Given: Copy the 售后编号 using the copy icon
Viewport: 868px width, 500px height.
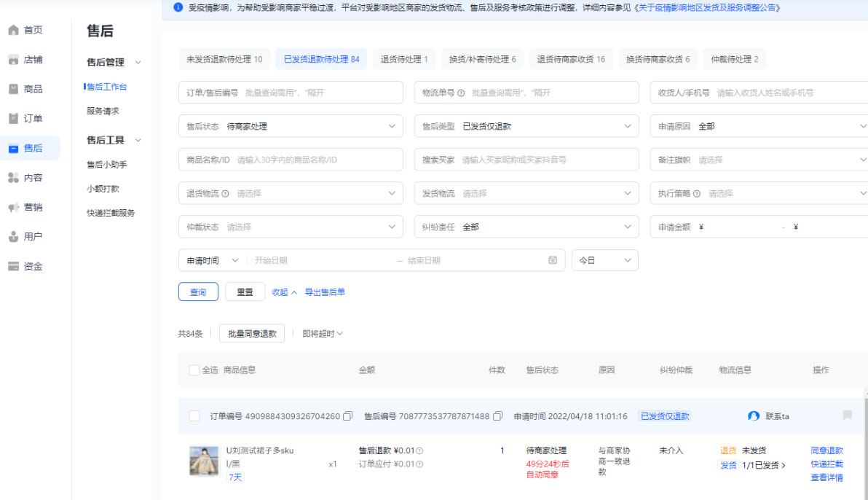Looking at the screenshot, I should click(x=497, y=415).
